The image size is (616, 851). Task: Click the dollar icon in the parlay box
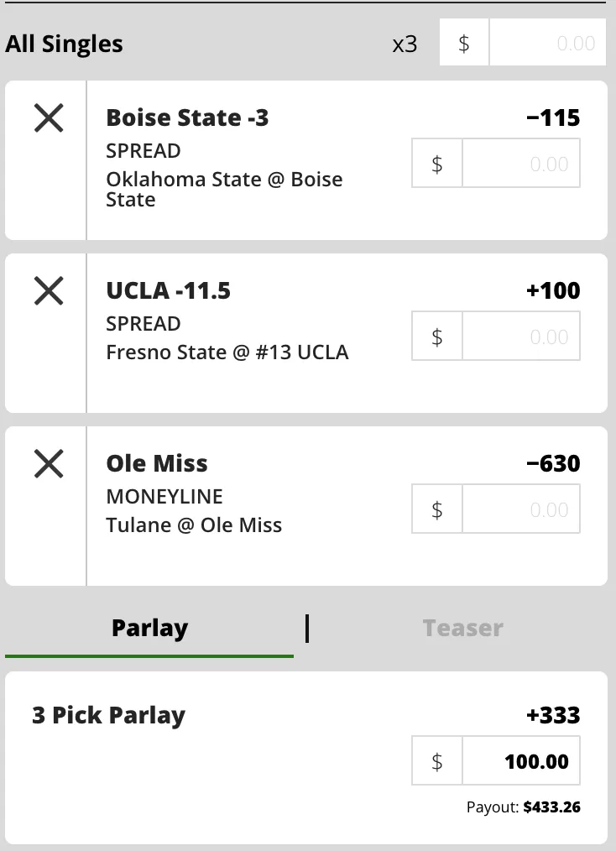[x=437, y=762]
